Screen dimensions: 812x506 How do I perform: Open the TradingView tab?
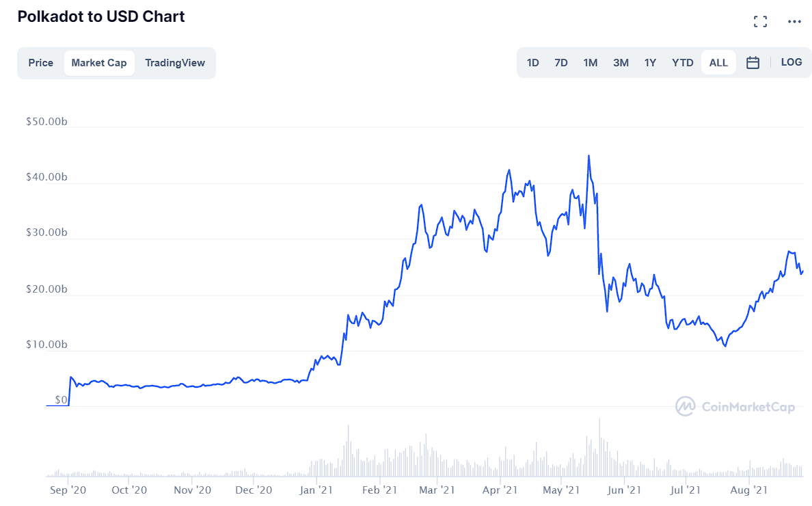pyautogui.click(x=175, y=63)
